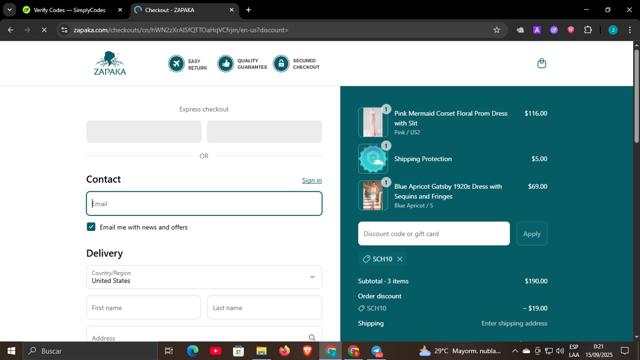
Task: Switch to the Verify Codes SimplyCodes tab
Action: click(x=69, y=10)
